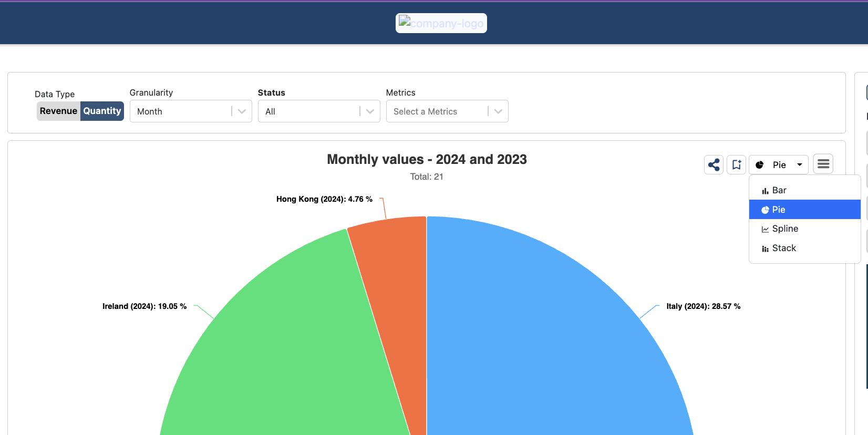This screenshot has width=868, height=435.
Task: Expand the Granularity Month dropdown
Action: pyautogui.click(x=242, y=111)
